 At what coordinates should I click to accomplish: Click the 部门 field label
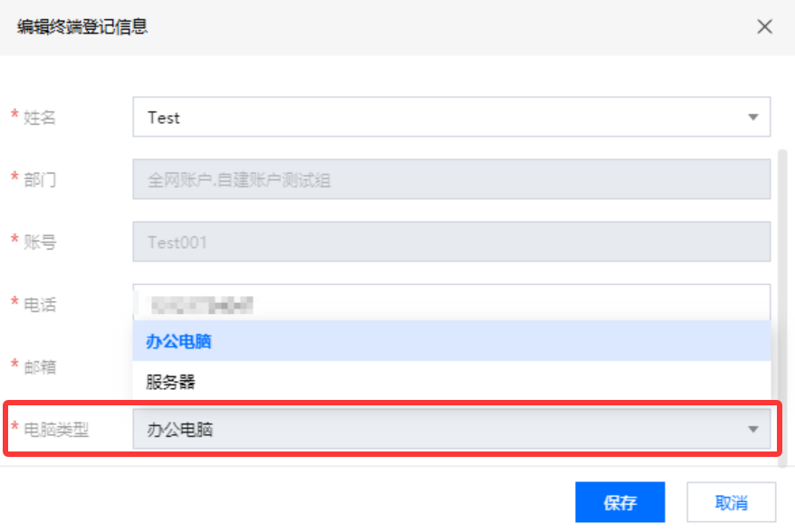click(x=40, y=180)
